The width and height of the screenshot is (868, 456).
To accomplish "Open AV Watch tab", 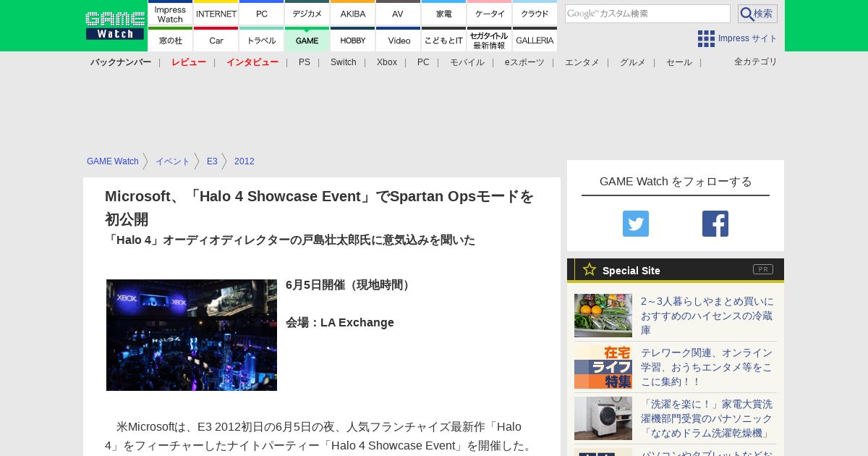I will click(x=398, y=12).
